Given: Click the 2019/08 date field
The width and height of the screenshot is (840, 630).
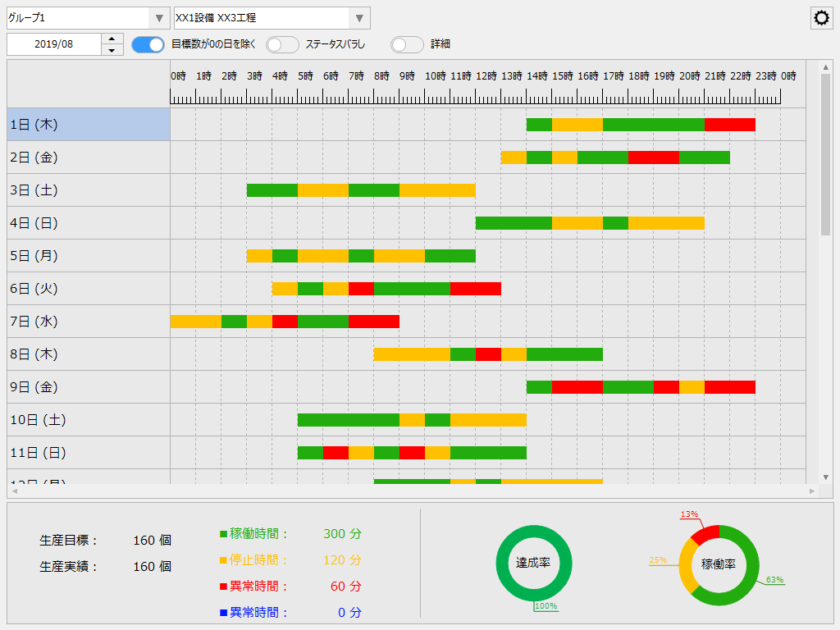Looking at the screenshot, I should tap(54, 44).
